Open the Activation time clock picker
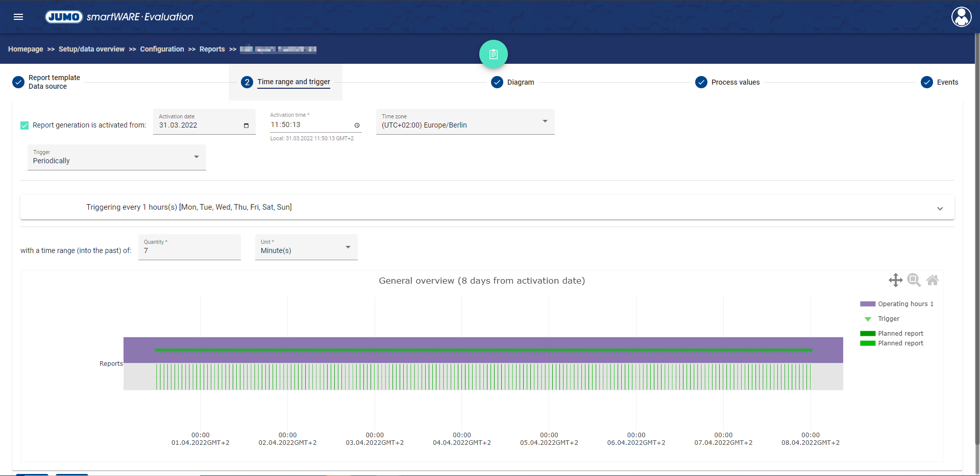Image resolution: width=980 pixels, height=476 pixels. [x=357, y=125]
